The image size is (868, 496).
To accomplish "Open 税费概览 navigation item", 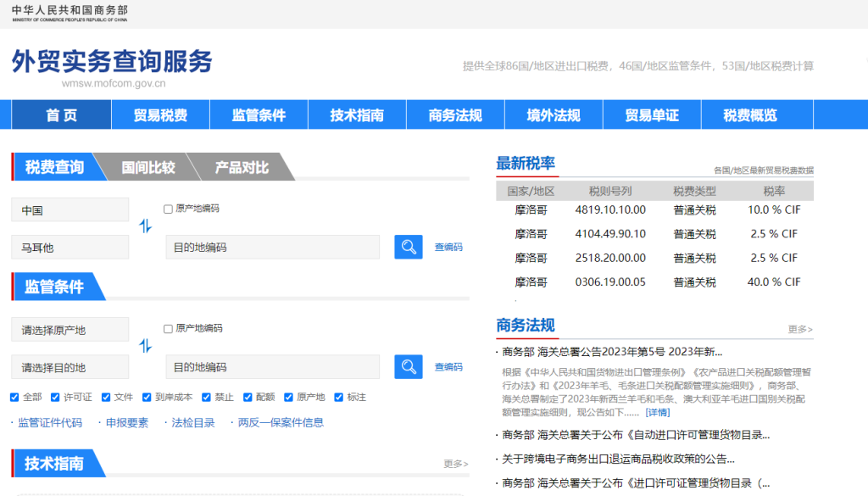I will coord(750,114).
